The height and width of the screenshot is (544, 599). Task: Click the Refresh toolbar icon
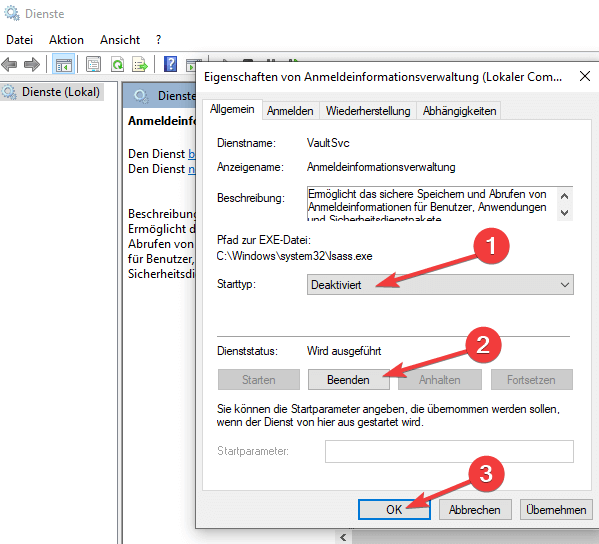tap(117, 64)
